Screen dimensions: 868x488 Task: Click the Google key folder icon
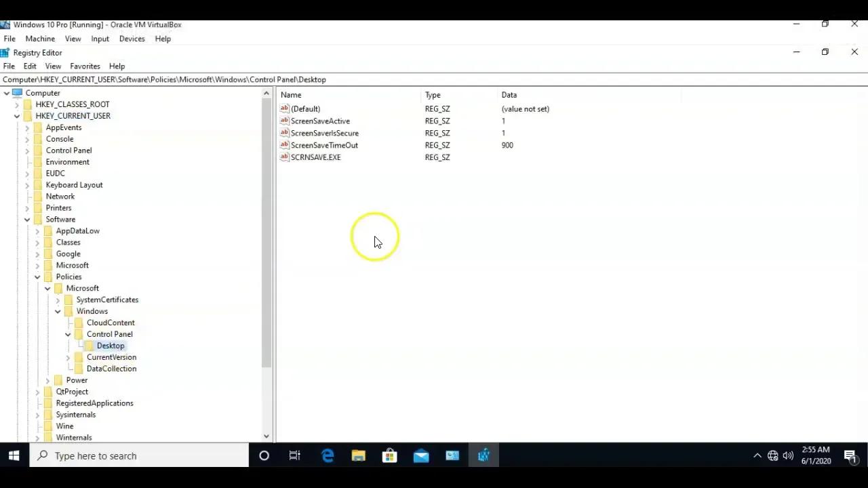coord(47,253)
